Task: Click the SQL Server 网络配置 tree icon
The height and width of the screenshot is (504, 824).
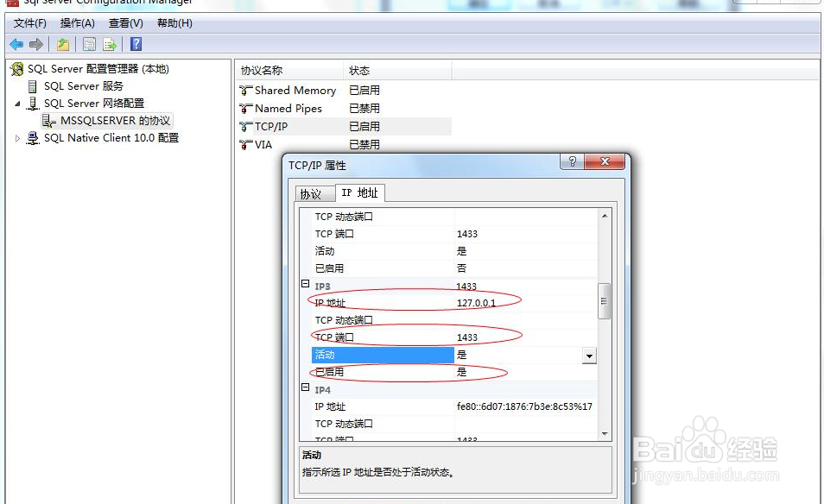Action: (x=33, y=104)
